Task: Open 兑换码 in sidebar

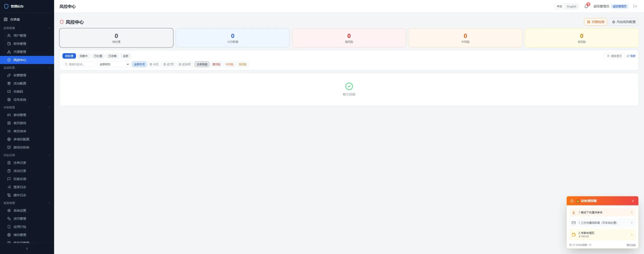Action: pyautogui.click(x=27, y=92)
